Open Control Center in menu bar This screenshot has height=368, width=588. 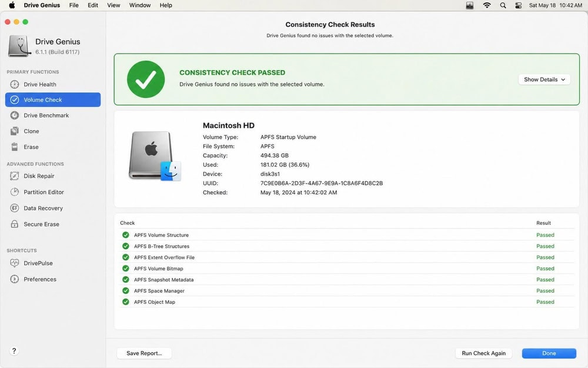(518, 5)
